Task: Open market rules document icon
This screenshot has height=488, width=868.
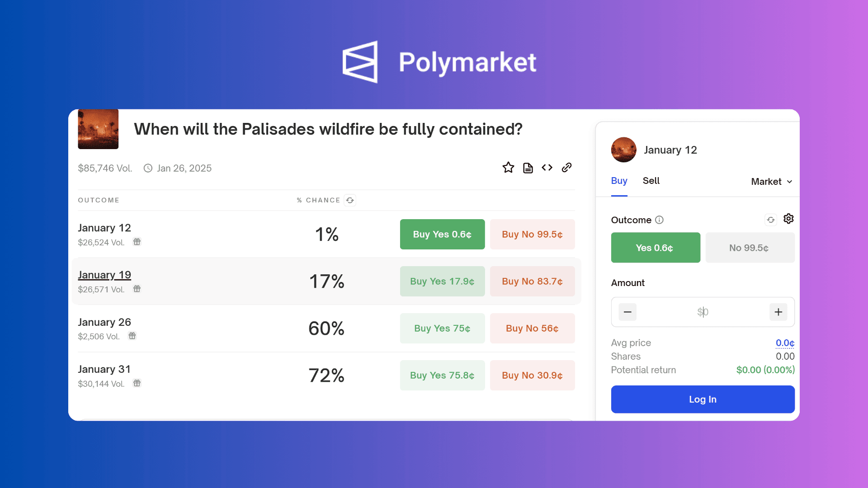Action: click(x=528, y=167)
